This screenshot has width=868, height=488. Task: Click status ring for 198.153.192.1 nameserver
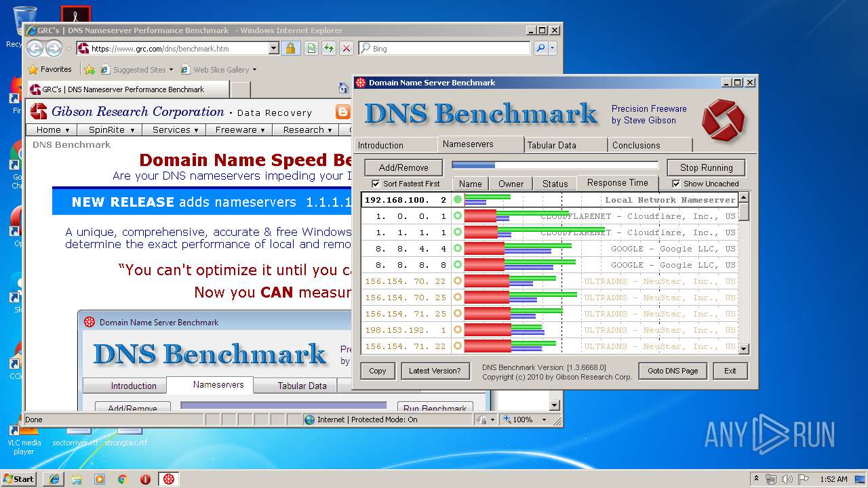(458, 329)
